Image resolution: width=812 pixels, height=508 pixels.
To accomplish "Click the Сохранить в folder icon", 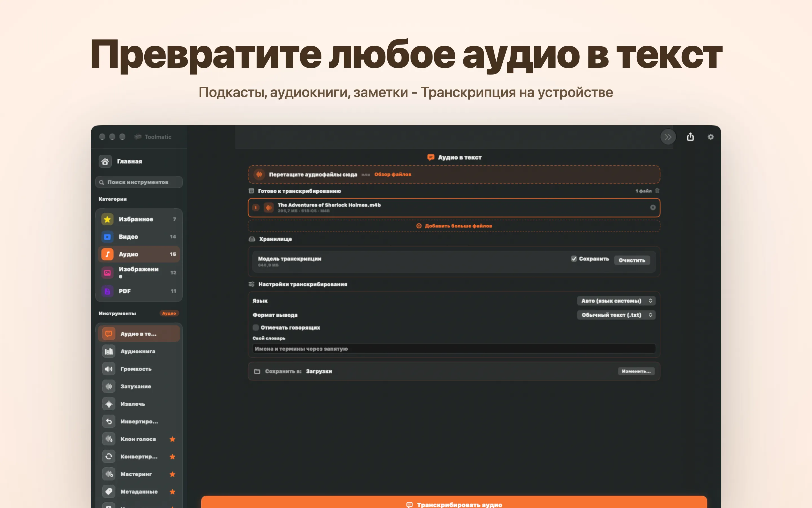I will pyautogui.click(x=257, y=371).
